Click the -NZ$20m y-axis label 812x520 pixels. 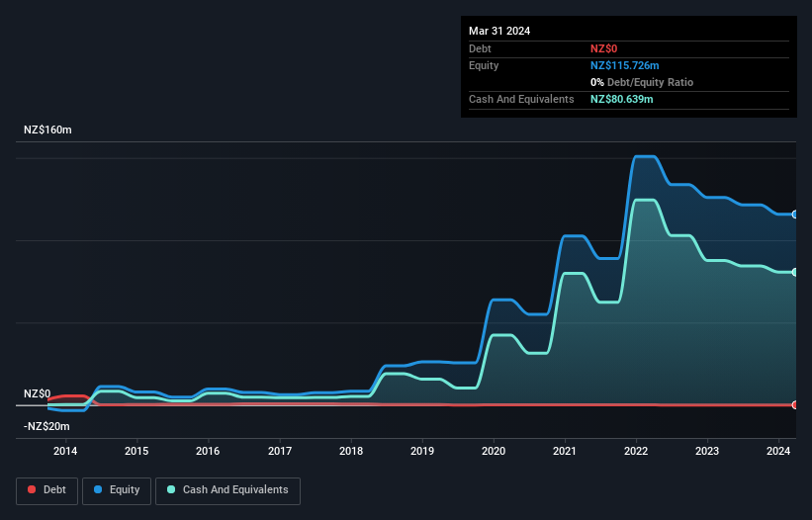pos(46,426)
